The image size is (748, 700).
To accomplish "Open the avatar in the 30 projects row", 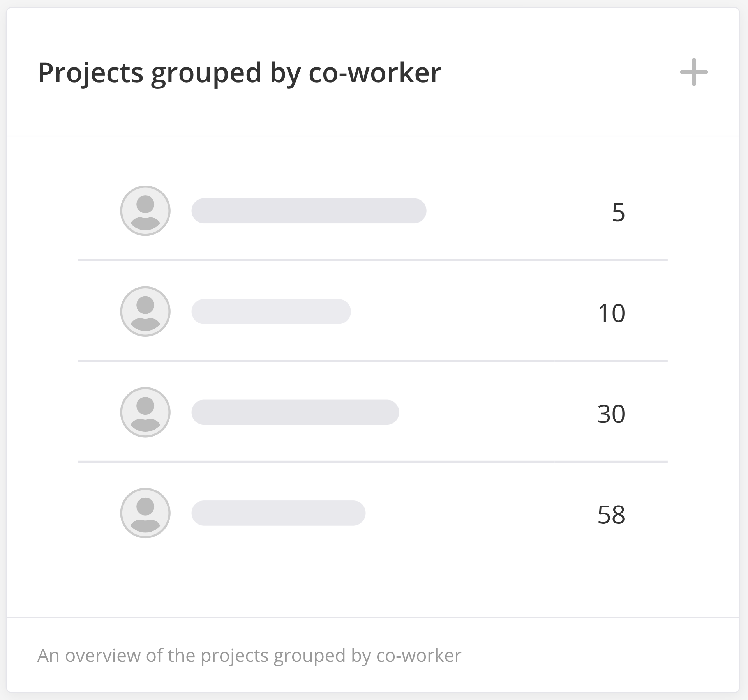I will click(145, 412).
